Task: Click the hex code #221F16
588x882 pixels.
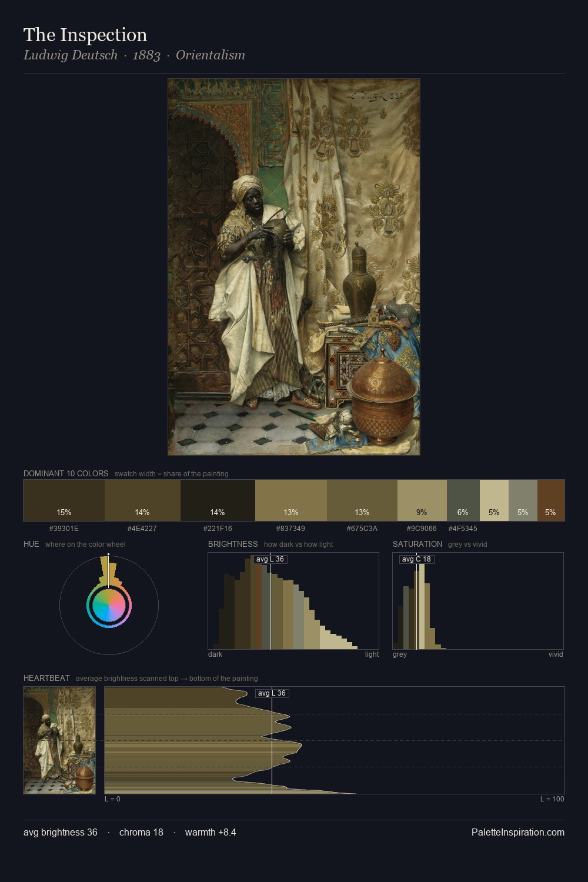Action: 218,528
